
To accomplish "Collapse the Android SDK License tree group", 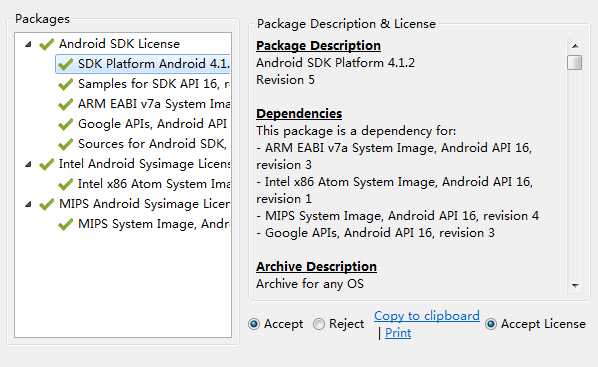I will (28, 45).
